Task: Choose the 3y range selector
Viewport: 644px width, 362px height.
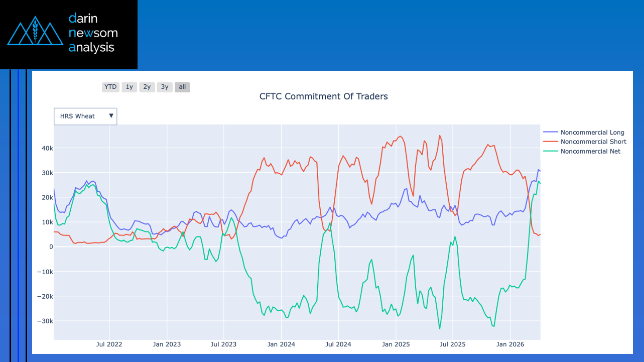Action: point(164,87)
